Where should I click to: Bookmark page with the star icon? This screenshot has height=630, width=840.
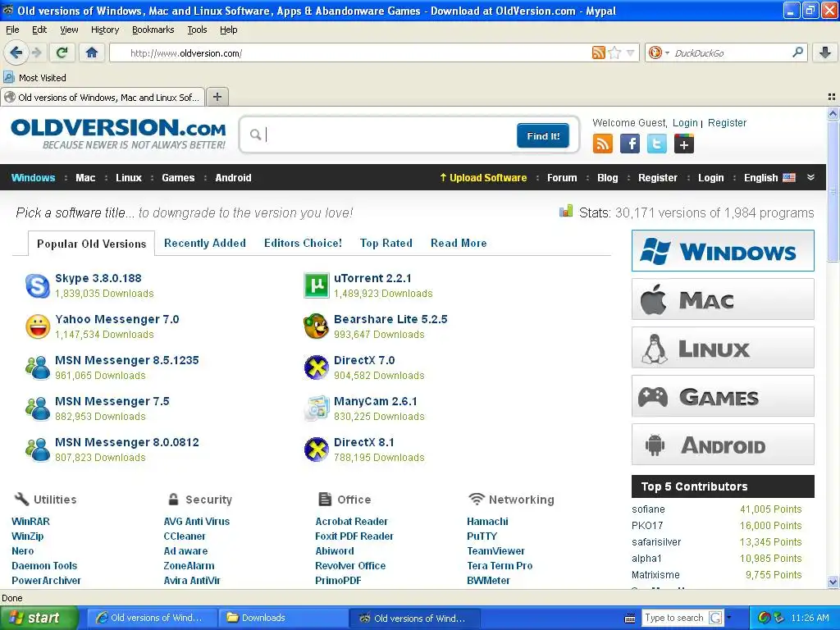click(614, 52)
